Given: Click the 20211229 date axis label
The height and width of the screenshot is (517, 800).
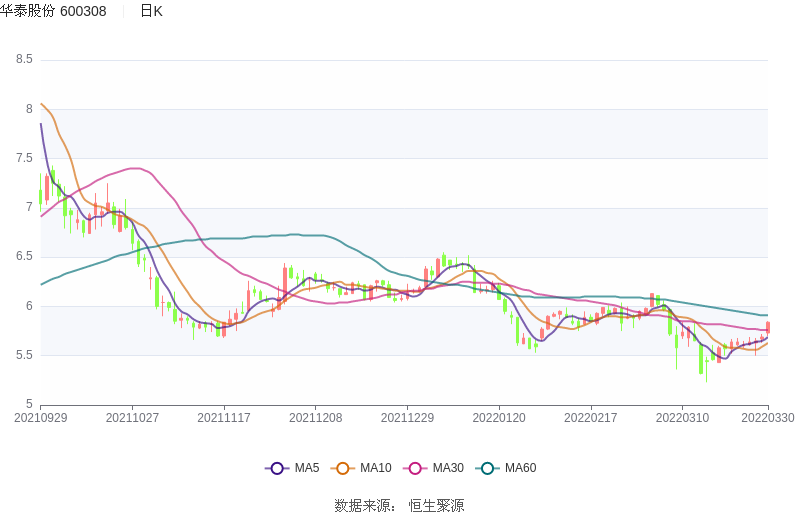Looking at the screenshot, I should pyautogui.click(x=407, y=418).
